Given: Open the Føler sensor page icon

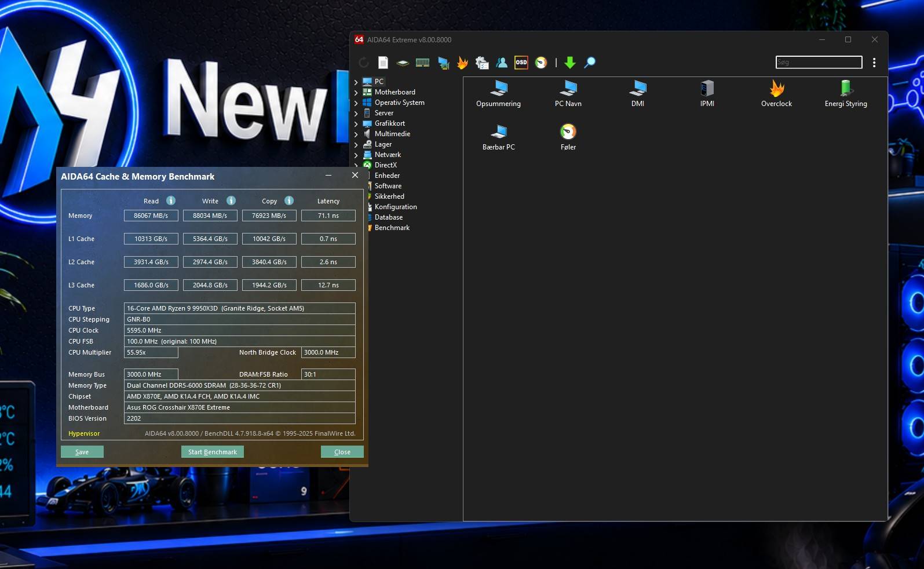Looking at the screenshot, I should pyautogui.click(x=568, y=137).
